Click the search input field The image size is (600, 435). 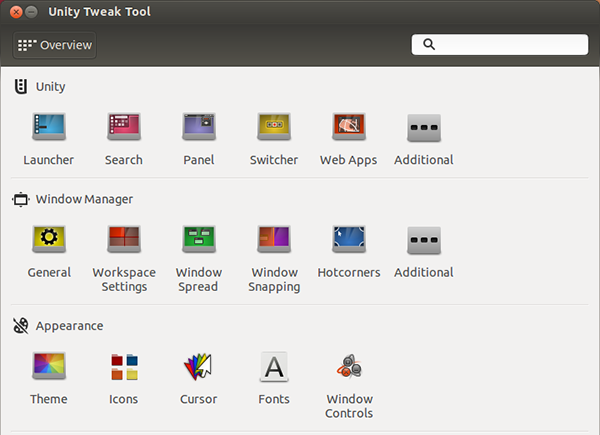click(500, 44)
